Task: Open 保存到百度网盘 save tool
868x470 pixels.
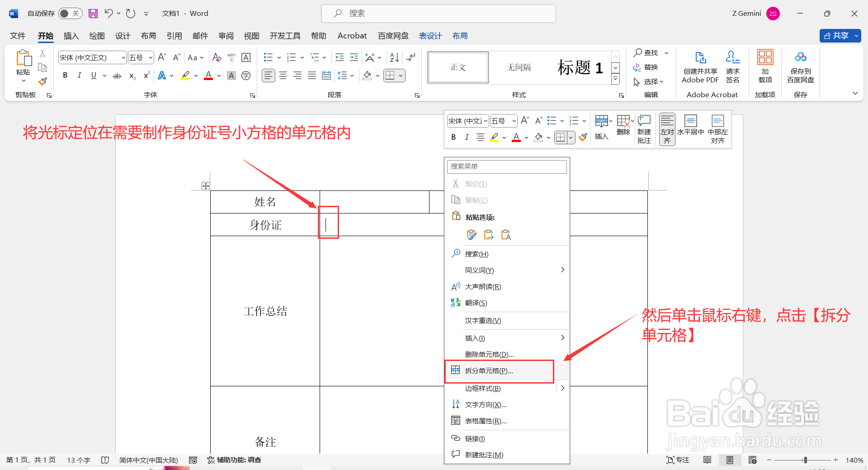Action: coord(800,67)
